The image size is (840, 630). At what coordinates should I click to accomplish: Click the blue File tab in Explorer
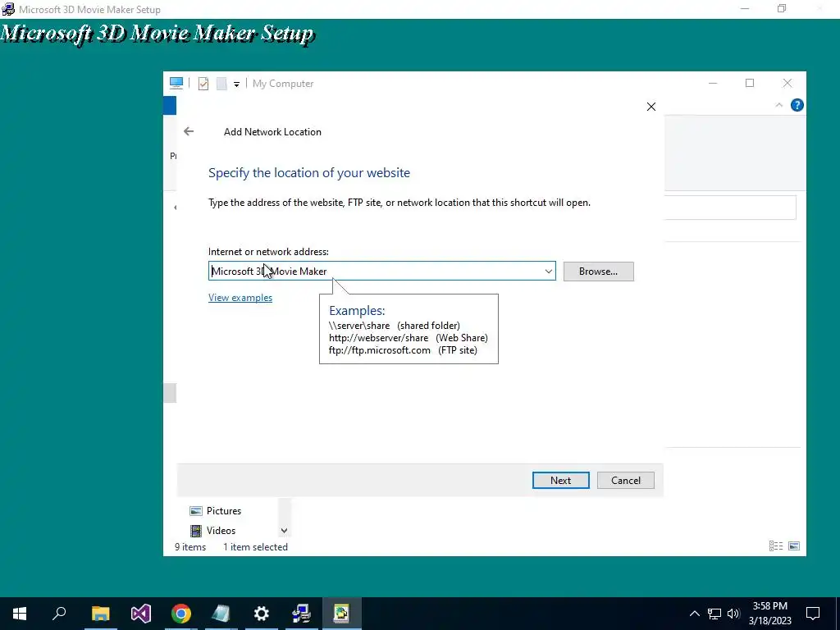170,105
